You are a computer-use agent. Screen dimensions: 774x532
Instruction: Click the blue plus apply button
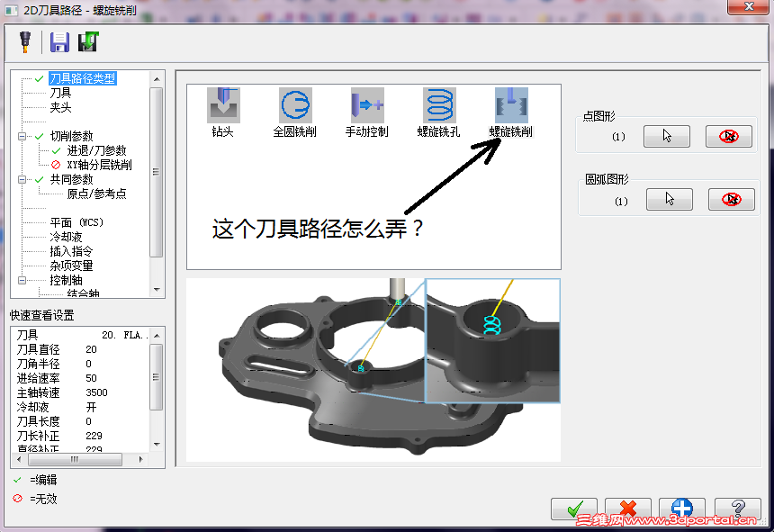682,509
